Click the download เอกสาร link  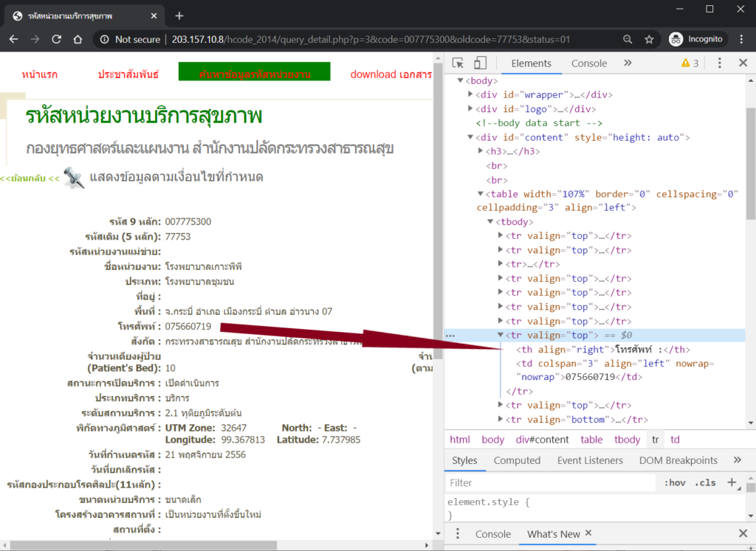click(x=391, y=74)
